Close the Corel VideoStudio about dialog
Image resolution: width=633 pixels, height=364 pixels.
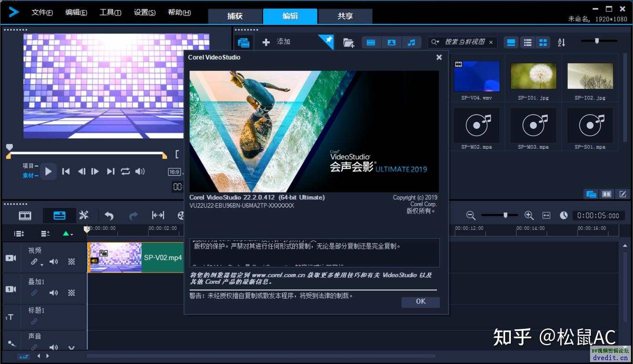(439, 57)
